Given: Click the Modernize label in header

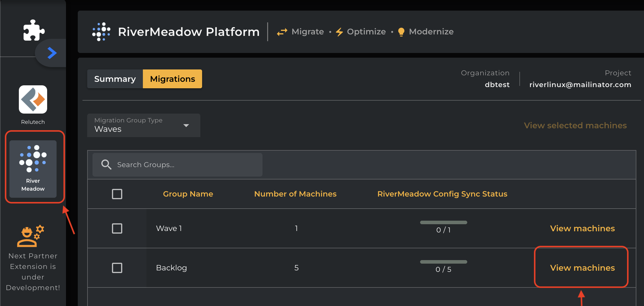Looking at the screenshot, I should pos(431,32).
